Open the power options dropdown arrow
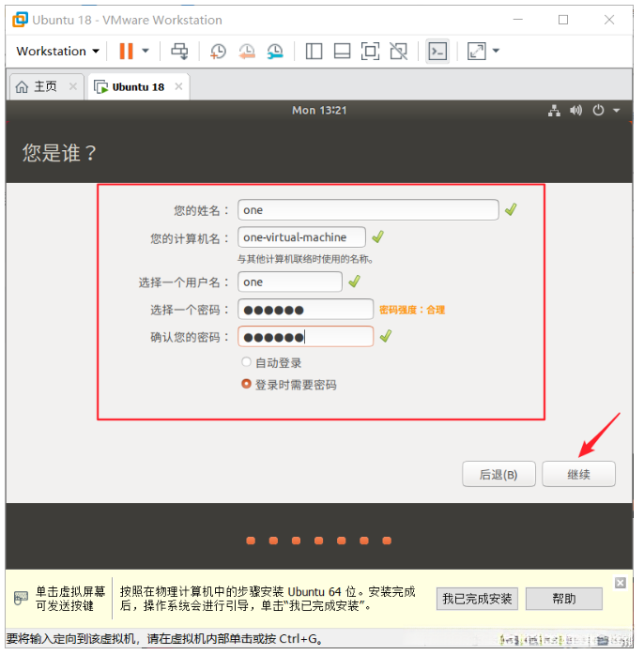Screen dimensions: 644x655 tap(146, 51)
